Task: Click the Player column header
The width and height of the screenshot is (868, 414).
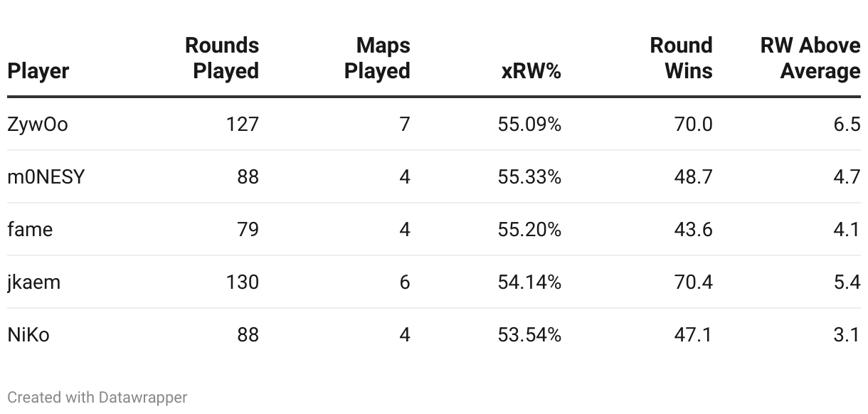Action: click(x=38, y=71)
